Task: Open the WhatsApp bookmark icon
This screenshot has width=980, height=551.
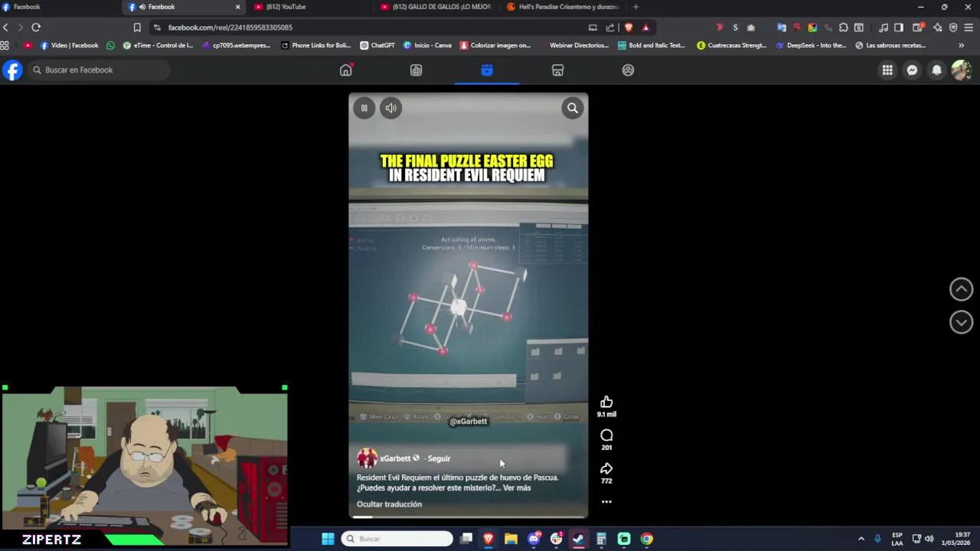Action: (x=110, y=45)
